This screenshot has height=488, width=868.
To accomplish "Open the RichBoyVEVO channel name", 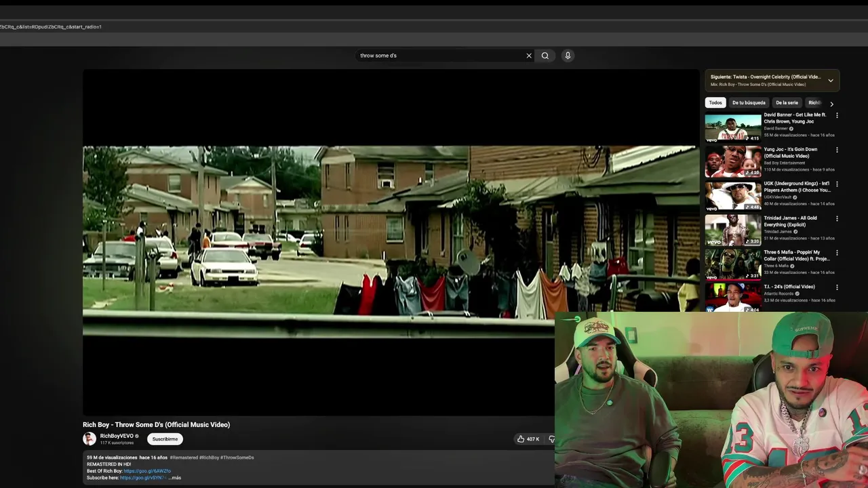I will tap(117, 436).
